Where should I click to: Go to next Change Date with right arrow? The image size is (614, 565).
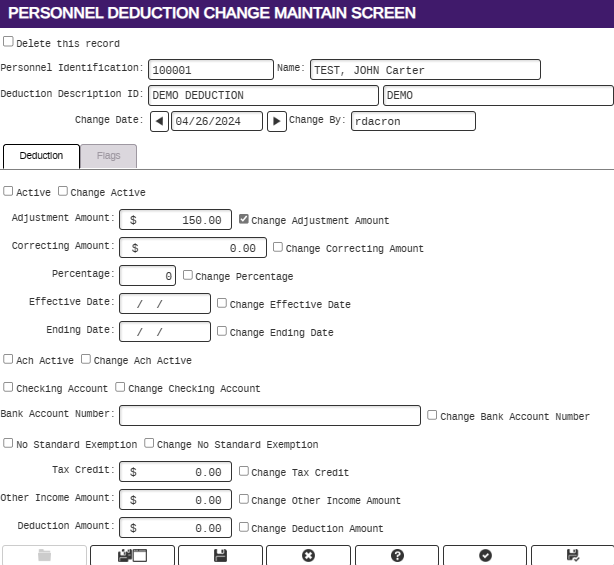click(276, 121)
